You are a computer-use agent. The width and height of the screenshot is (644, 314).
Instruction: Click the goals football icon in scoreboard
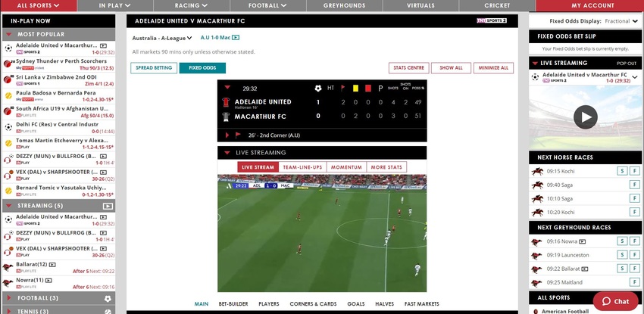[x=318, y=88]
